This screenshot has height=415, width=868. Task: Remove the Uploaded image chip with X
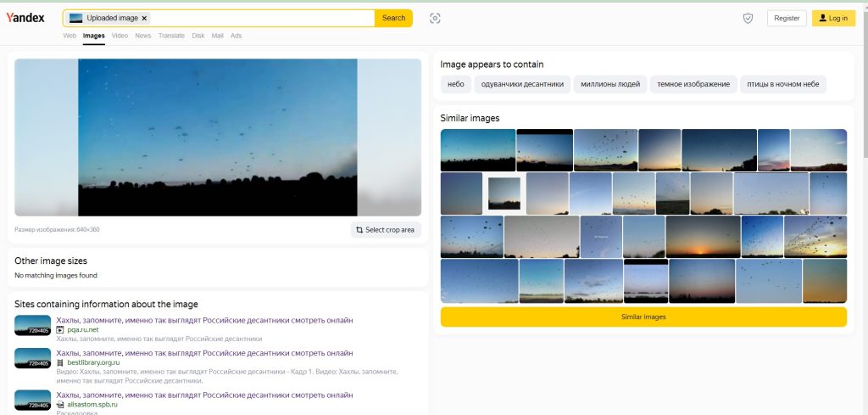tap(144, 18)
